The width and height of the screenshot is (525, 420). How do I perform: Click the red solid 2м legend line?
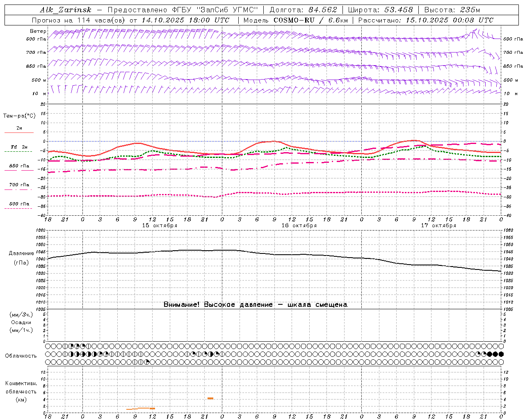[19, 132]
